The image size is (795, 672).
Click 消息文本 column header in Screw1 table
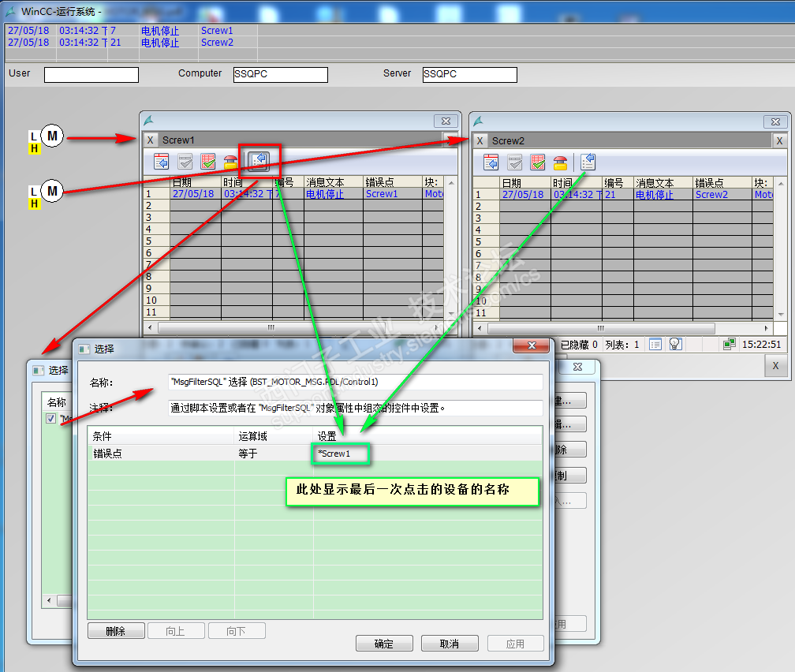tap(334, 182)
